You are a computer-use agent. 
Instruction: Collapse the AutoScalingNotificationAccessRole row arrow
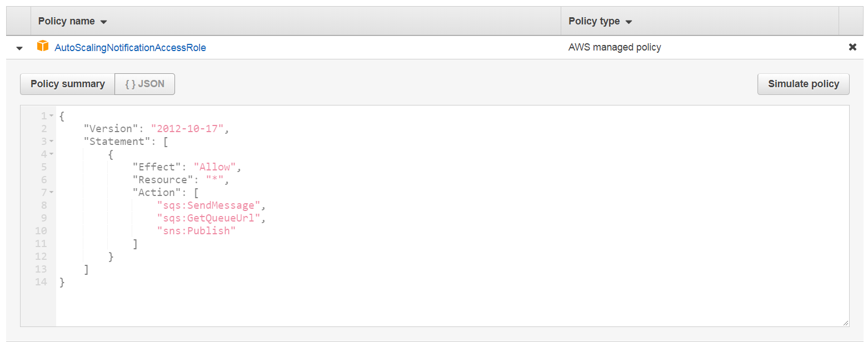19,48
